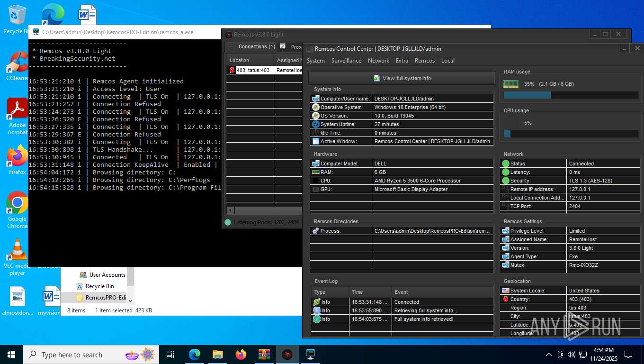Select the RemoteHost connection row flag icon
The width and height of the screenshot is (644, 364).
[232, 70]
